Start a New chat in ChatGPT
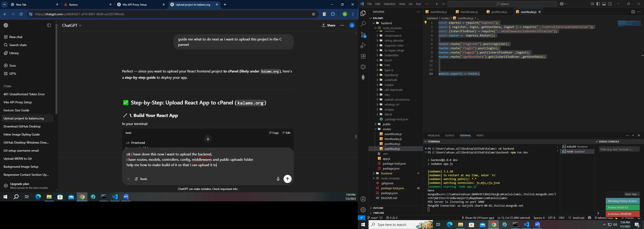Screen dimensions: 644x229 (13, 37)
